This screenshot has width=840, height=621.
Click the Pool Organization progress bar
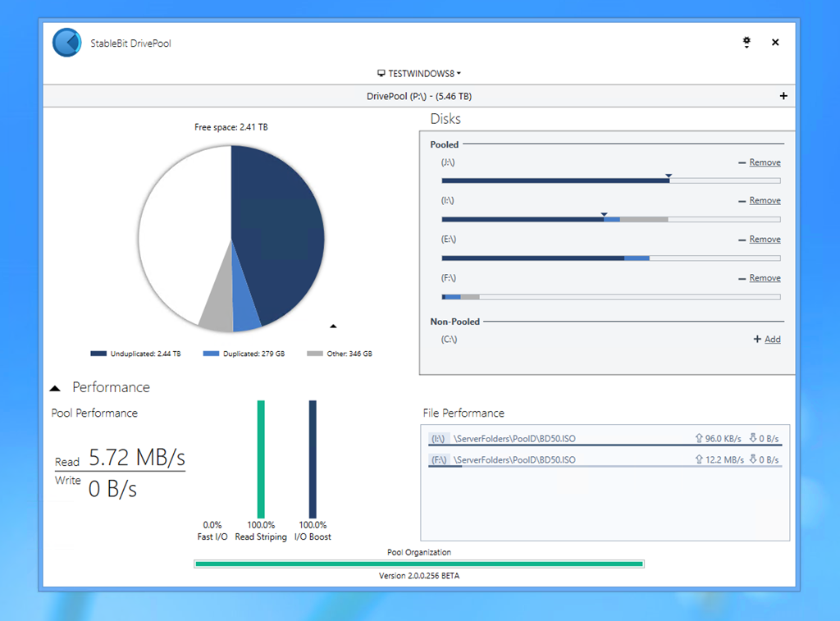419,564
